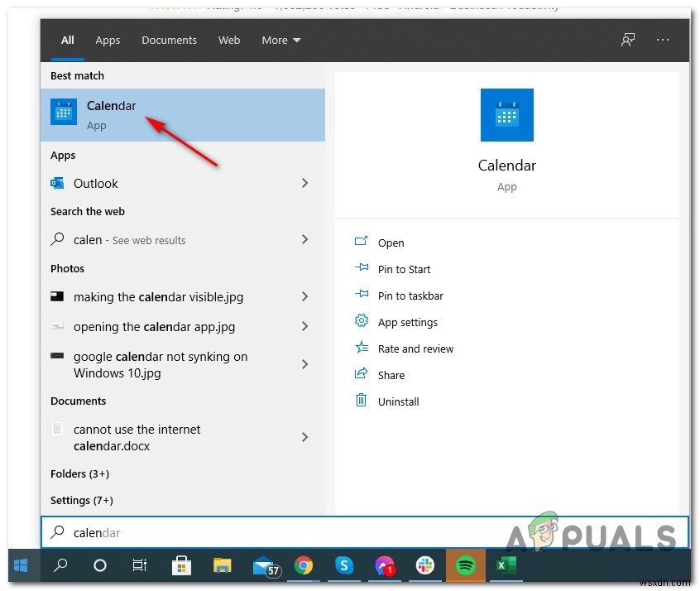
Task: Click Uninstall for the Calendar app
Action: tap(397, 401)
